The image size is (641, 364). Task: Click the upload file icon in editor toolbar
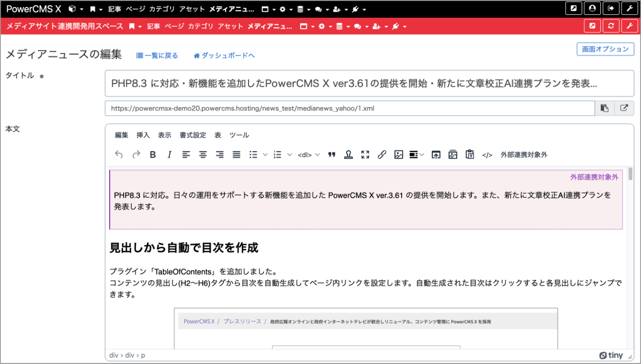(x=436, y=154)
